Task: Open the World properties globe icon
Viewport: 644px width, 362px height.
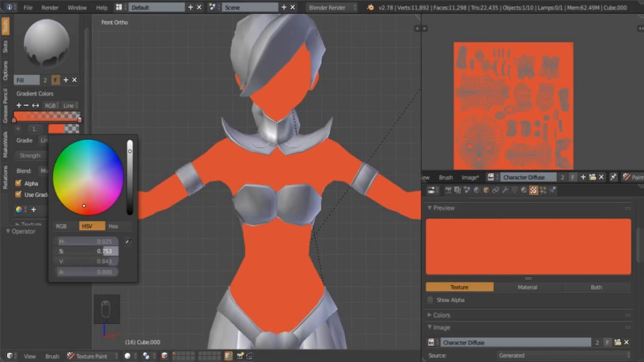Action: pyautogui.click(x=476, y=190)
